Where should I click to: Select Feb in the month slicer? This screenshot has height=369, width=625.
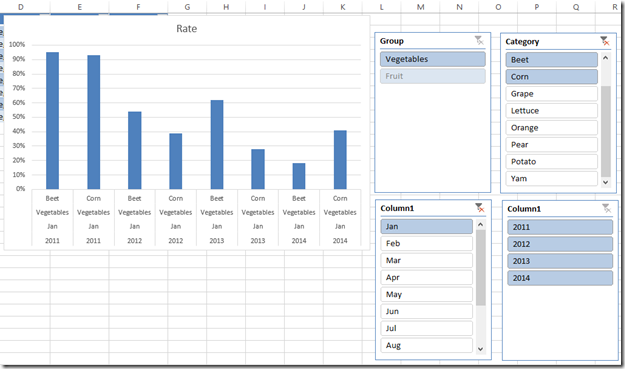coord(426,243)
